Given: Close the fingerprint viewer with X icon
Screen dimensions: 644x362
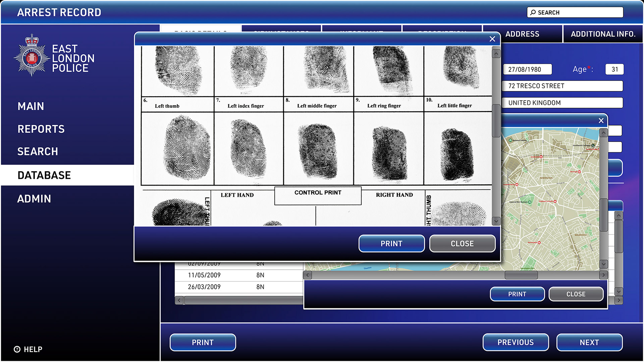Looking at the screenshot, I should pyautogui.click(x=492, y=39).
